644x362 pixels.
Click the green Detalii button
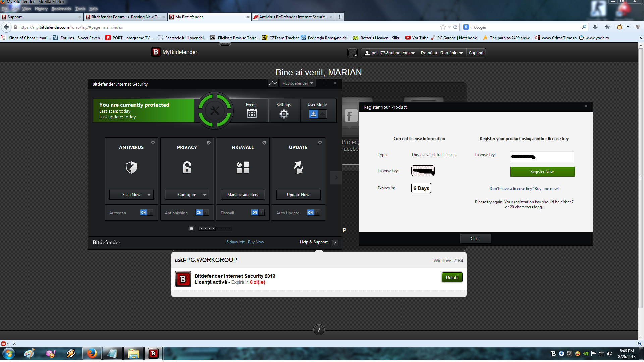(x=452, y=277)
